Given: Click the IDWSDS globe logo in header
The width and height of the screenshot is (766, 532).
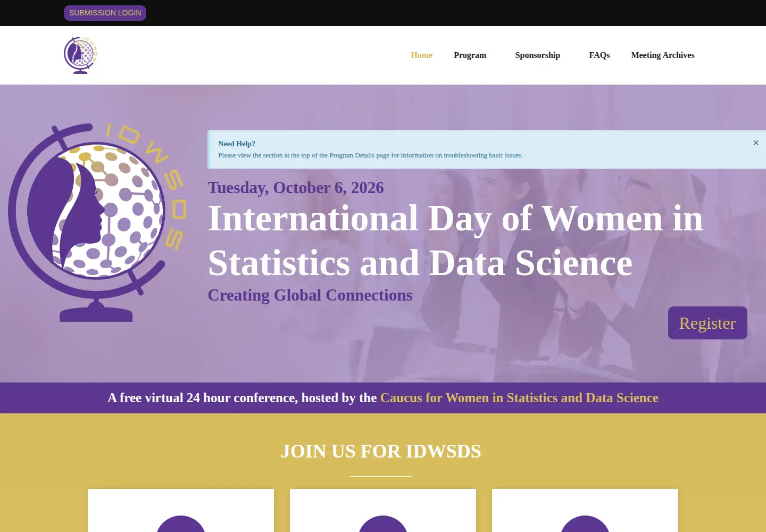Looking at the screenshot, I should tap(81, 55).
